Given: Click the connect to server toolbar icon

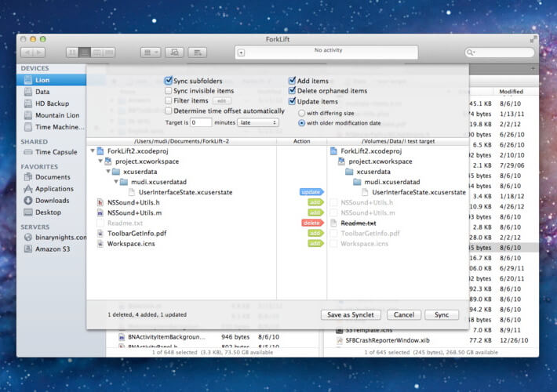Looking at the screenshot, I should pyautogui.click(x=174, y=53).
